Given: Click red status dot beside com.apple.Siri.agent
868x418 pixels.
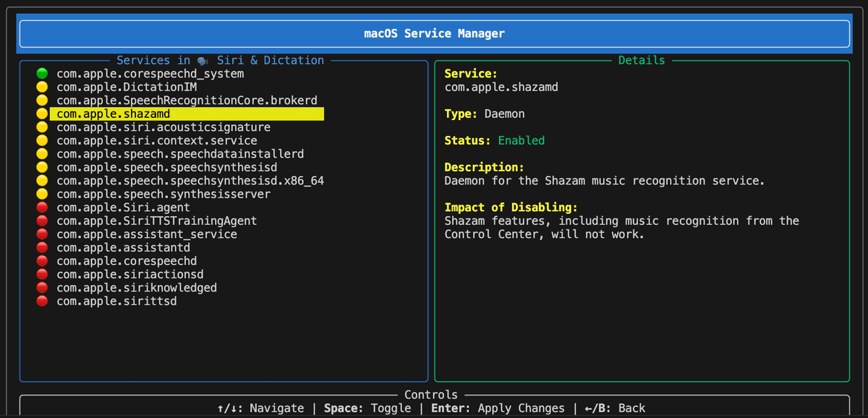Looking at the screenshot, I should 42,208.
